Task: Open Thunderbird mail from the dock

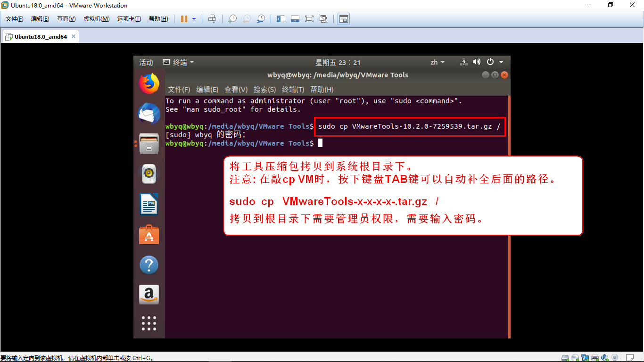Action: 149,113
